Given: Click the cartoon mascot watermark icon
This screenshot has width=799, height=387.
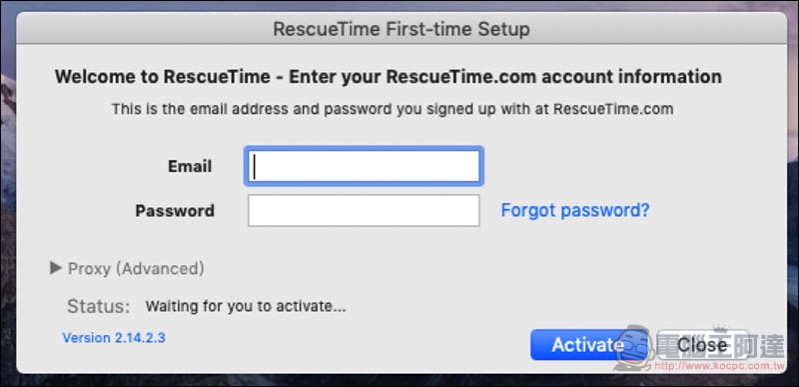Looking at the screenshot, I should tap(633, 348).
